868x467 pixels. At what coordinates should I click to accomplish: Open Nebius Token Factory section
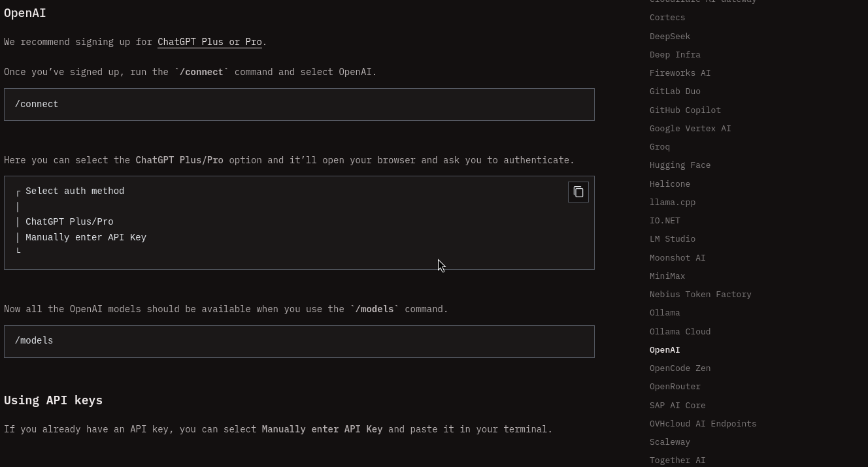tap(701, 295)
